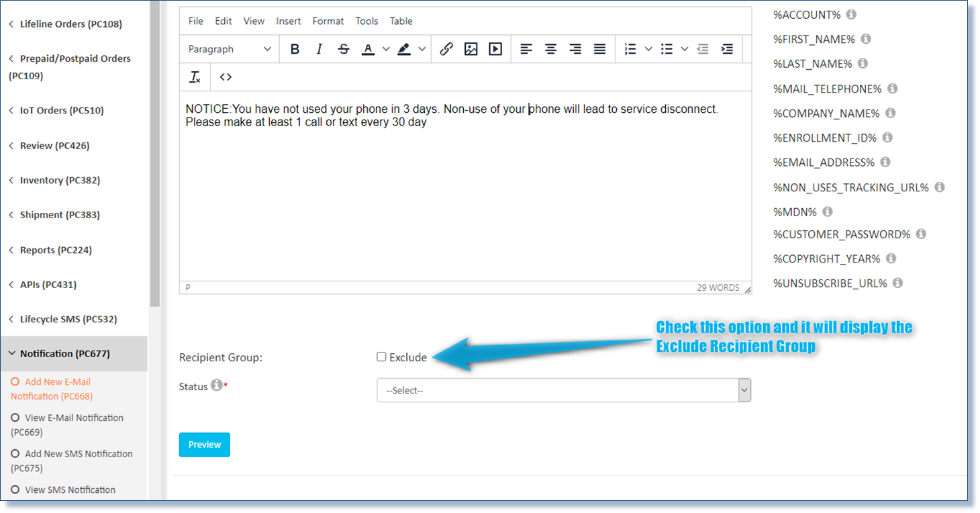980x513 pixels.
Task: Apply strikethrough to the text
Action: [344, 48]
